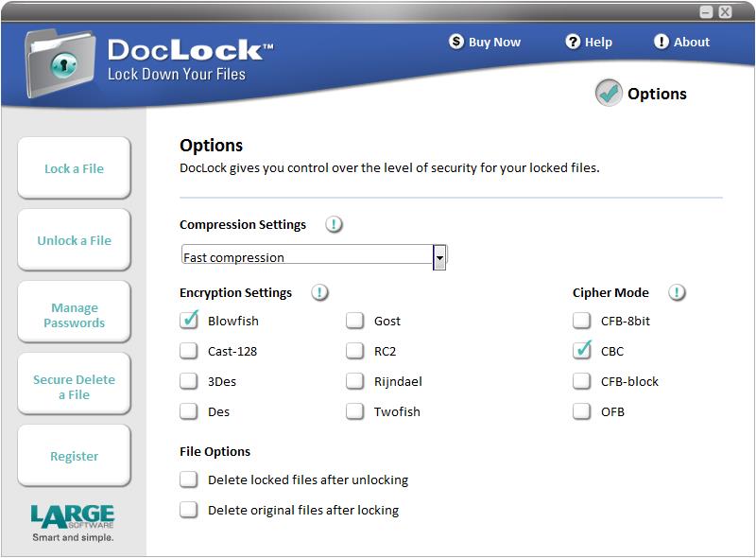Minimize the DocLock window

[706, 12]
